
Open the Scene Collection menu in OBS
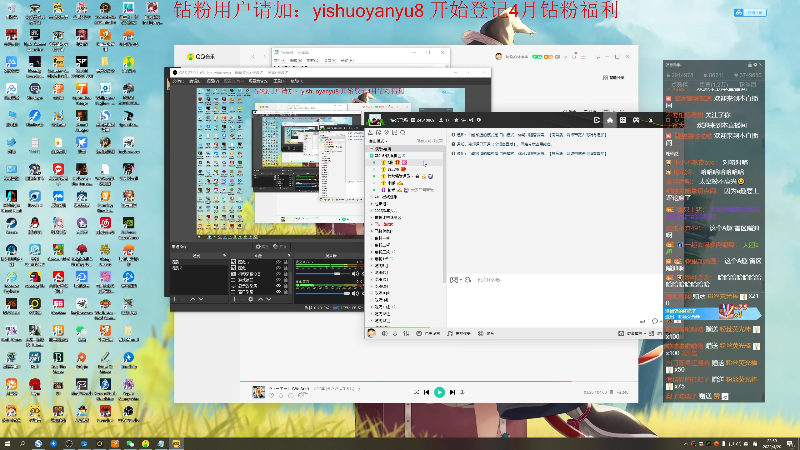tap(258, 81)
